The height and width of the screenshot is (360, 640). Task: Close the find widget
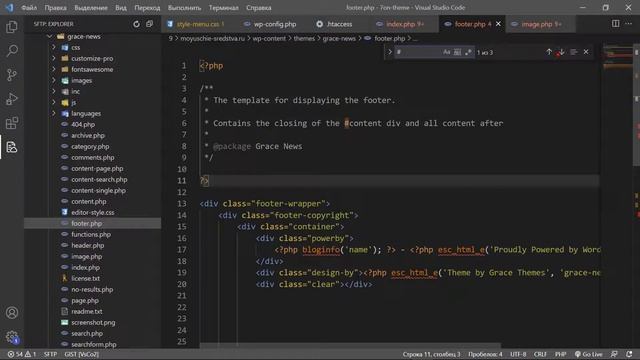[x=586, y=52]
